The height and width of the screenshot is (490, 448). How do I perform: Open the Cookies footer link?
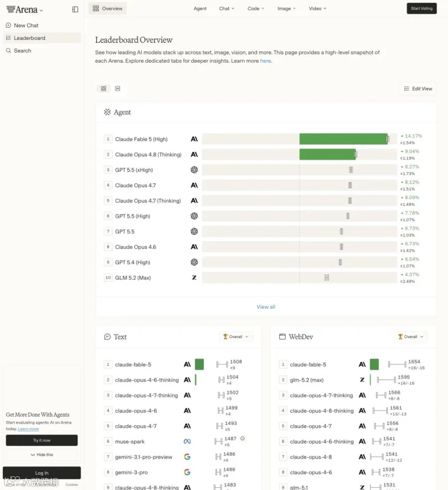point(72,485)
